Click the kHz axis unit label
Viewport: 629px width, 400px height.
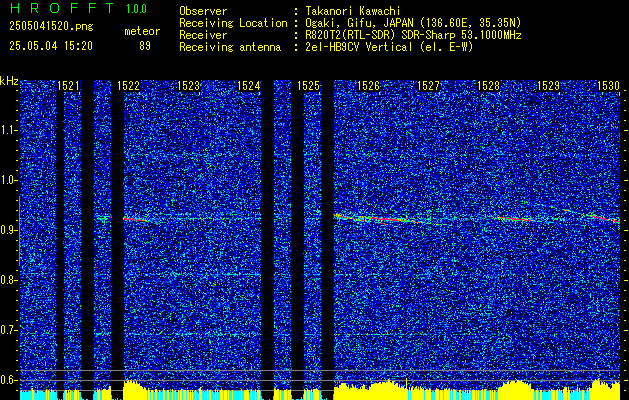[x=9, y=81]
